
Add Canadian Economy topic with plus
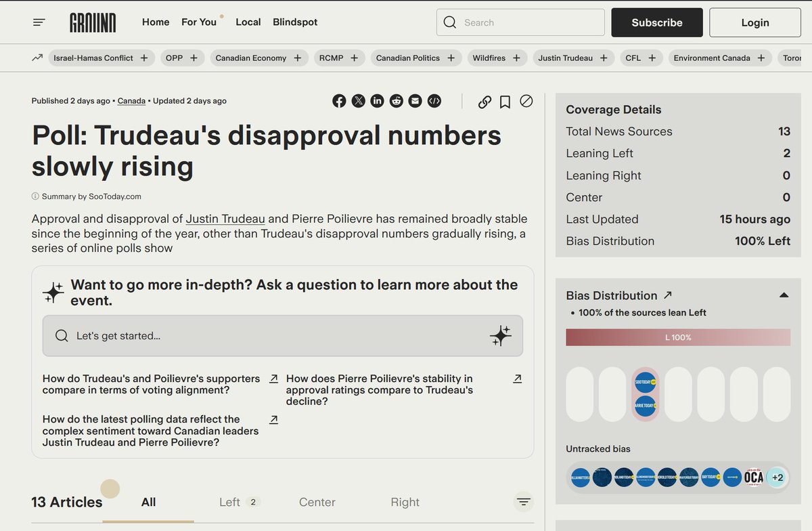[297, 58]
